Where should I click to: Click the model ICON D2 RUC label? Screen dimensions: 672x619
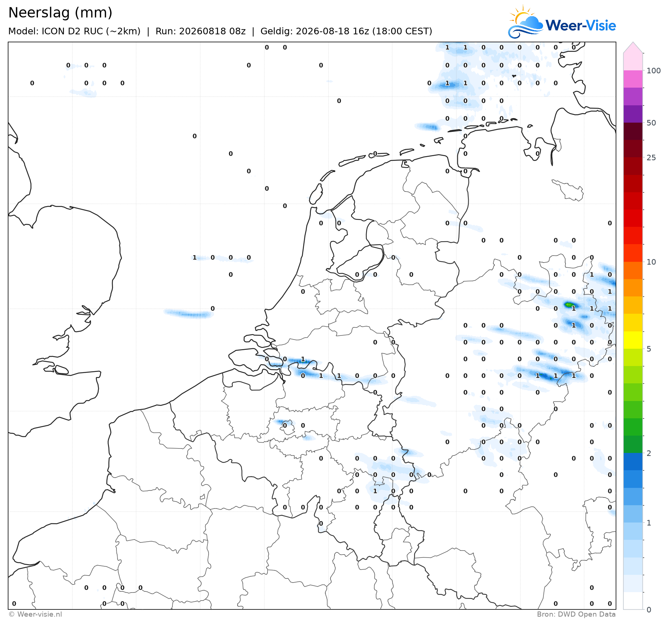[x=74, y=31]
